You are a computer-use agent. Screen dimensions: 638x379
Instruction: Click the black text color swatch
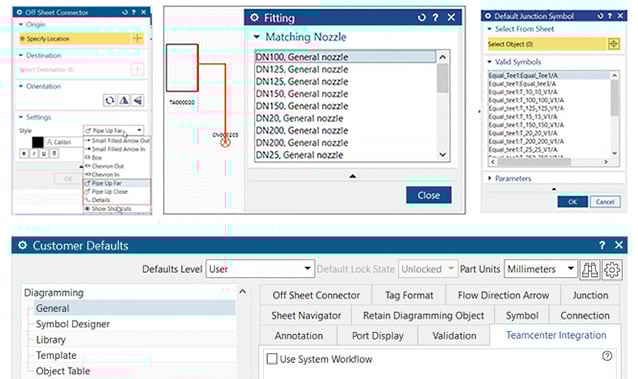pos(37,142)
